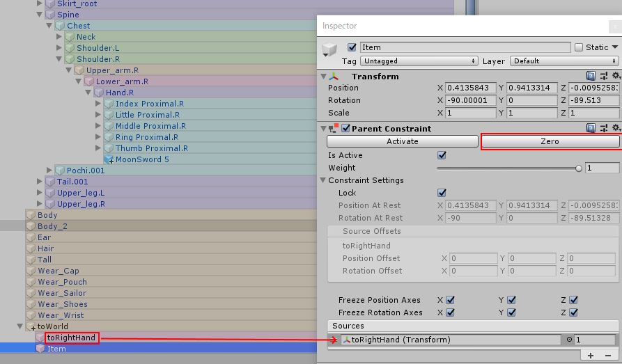622x364 pixels.
Task: Click the Activate button
Action: click(x=402, y=141)
